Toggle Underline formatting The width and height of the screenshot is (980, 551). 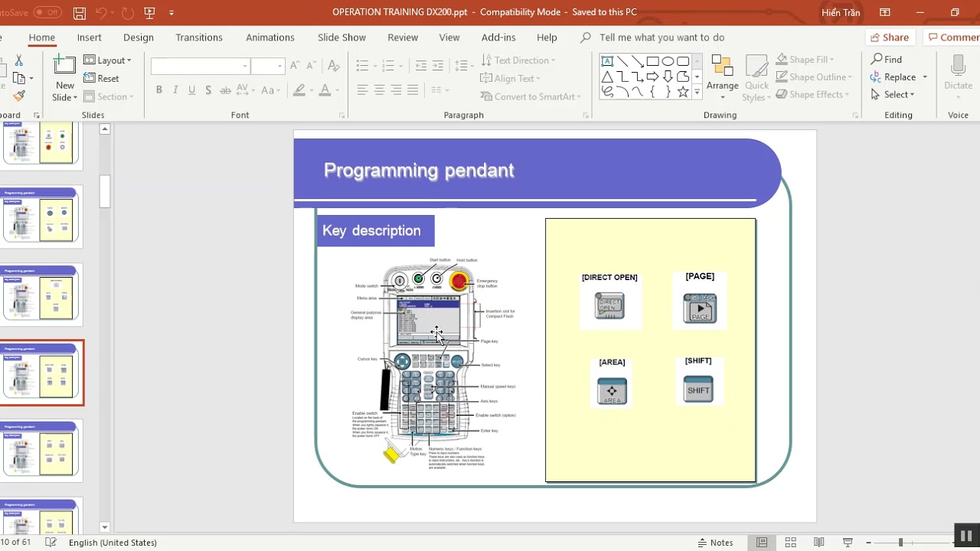pyautogui.click(x=191, y=90)
